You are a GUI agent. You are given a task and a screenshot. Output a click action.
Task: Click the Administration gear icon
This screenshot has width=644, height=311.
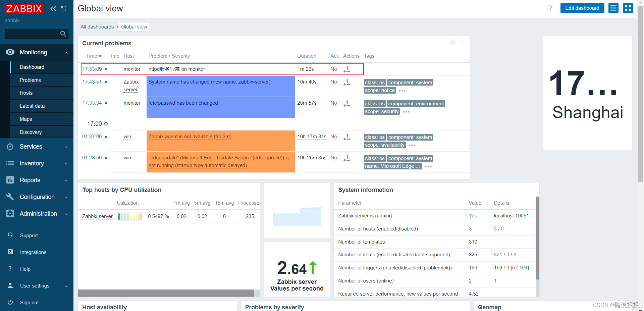tap(10, 213)
